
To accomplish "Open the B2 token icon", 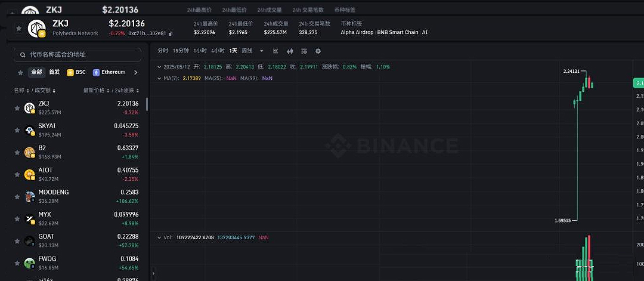I will point(30,152).
